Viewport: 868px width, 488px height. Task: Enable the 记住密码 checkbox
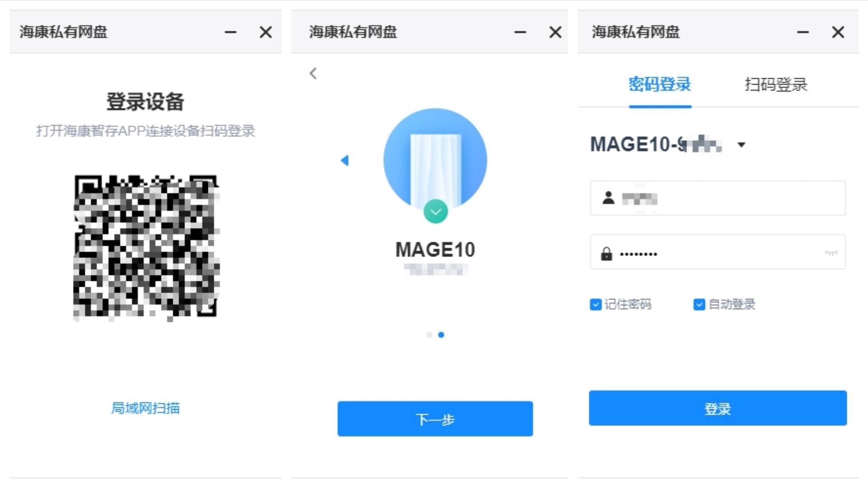[595, 304]
